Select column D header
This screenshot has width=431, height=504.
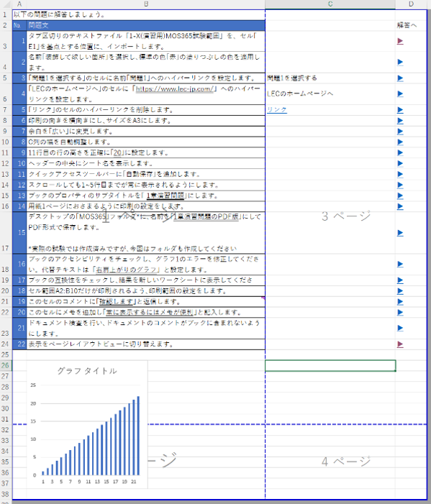tap(412, 4)
